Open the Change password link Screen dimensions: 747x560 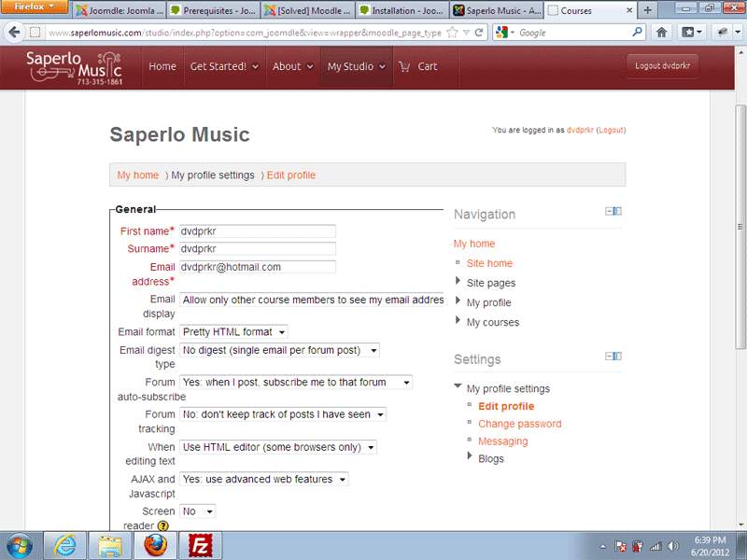pyautogui.click(x=519, y=424)
